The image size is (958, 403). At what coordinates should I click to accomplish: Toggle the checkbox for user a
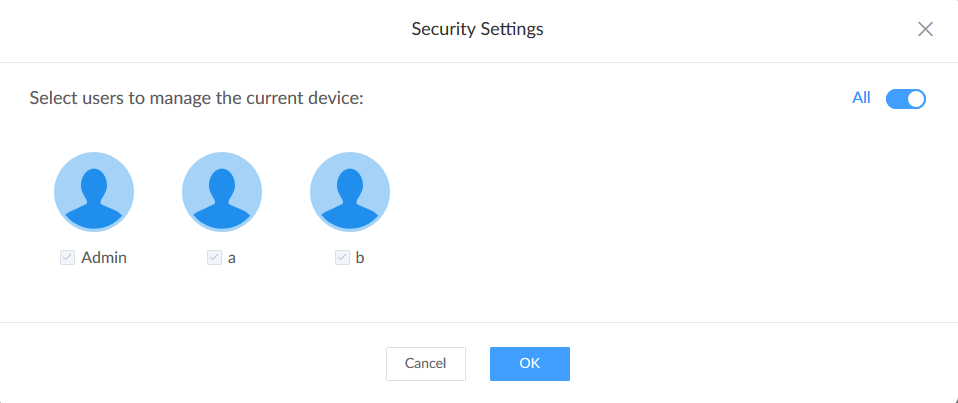pos(214,258)
